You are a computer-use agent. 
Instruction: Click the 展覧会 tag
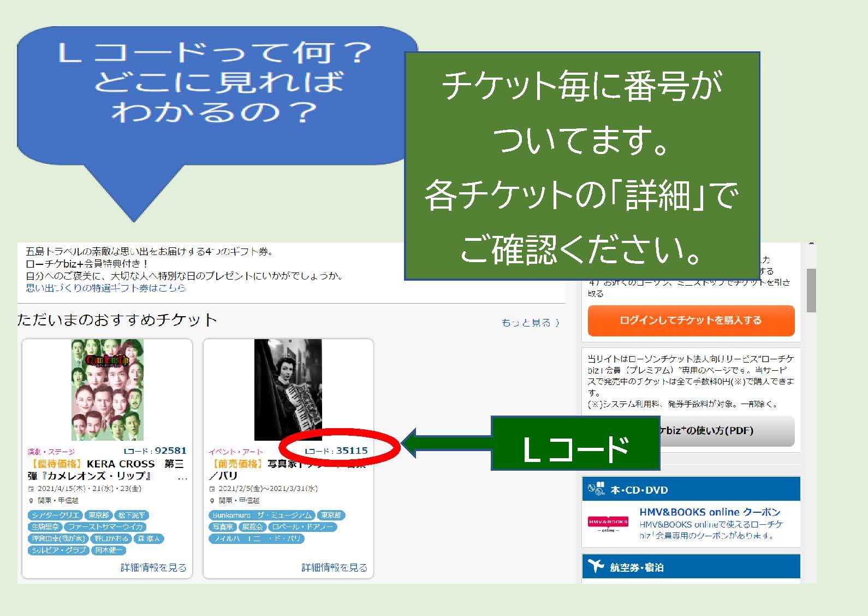click(x=252, y=527)
